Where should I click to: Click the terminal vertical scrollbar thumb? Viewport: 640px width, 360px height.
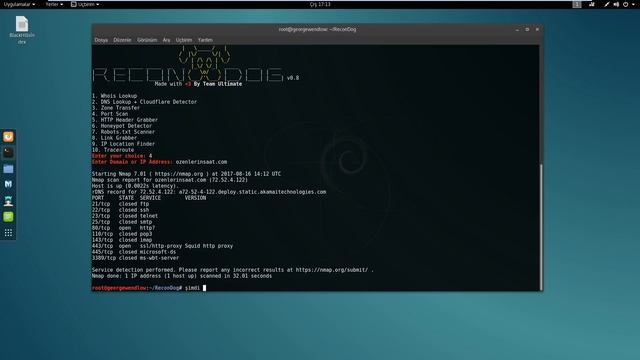click(x=541, y=227)
